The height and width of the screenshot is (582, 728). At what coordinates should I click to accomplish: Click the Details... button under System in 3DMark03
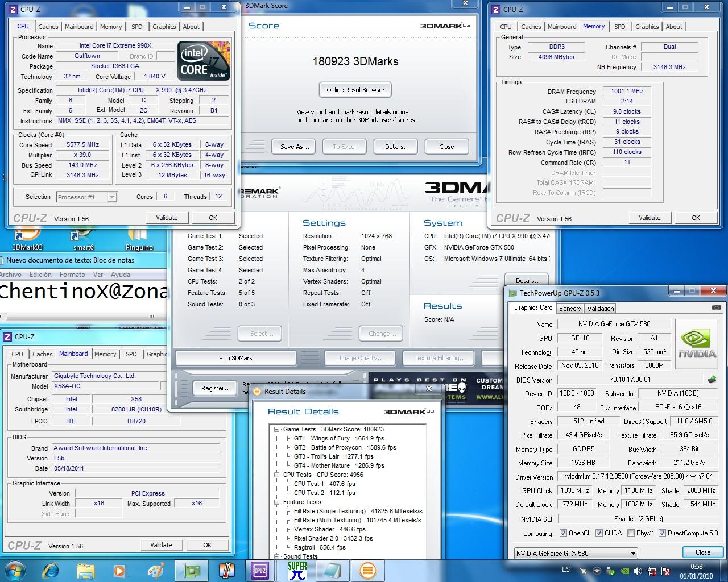pos(527,280)
